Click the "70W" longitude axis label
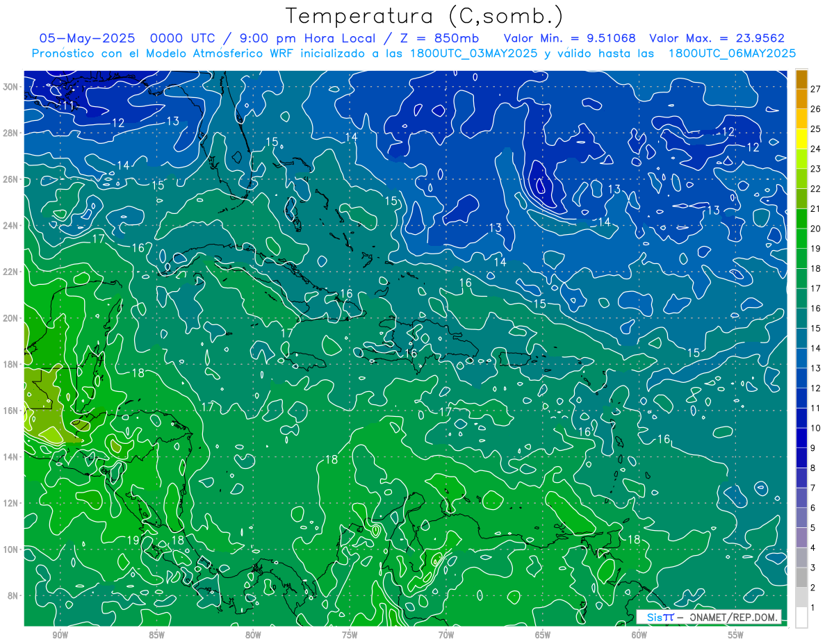Viewport: 834px width, 644px height. (446, 635)
